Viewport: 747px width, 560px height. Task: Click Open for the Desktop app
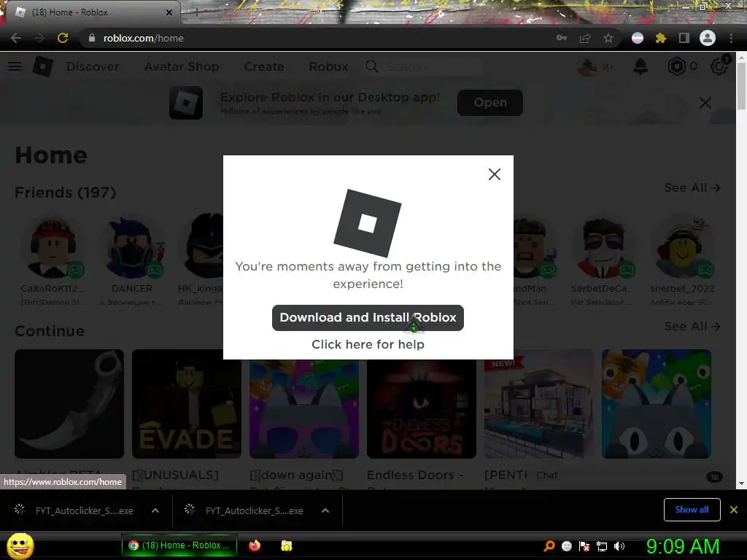(489, 102)
